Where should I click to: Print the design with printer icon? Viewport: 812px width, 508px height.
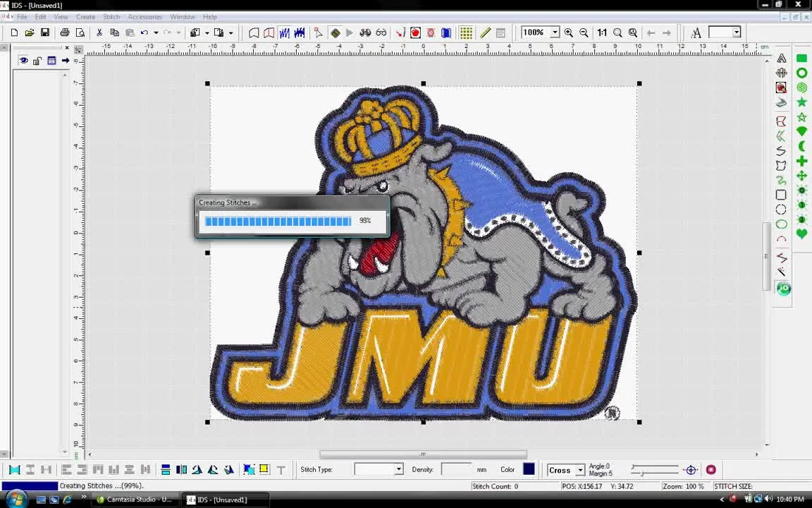pyautogui.click(x=64, y=32)
